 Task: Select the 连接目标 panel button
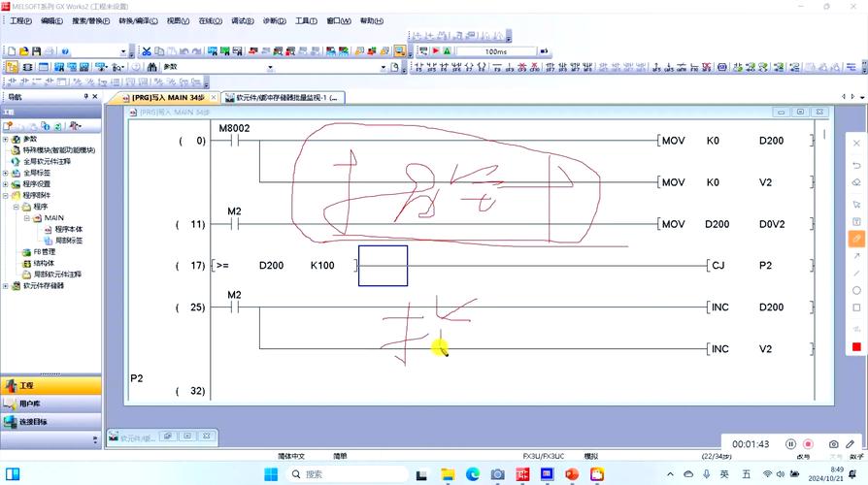tap(50, 422)
